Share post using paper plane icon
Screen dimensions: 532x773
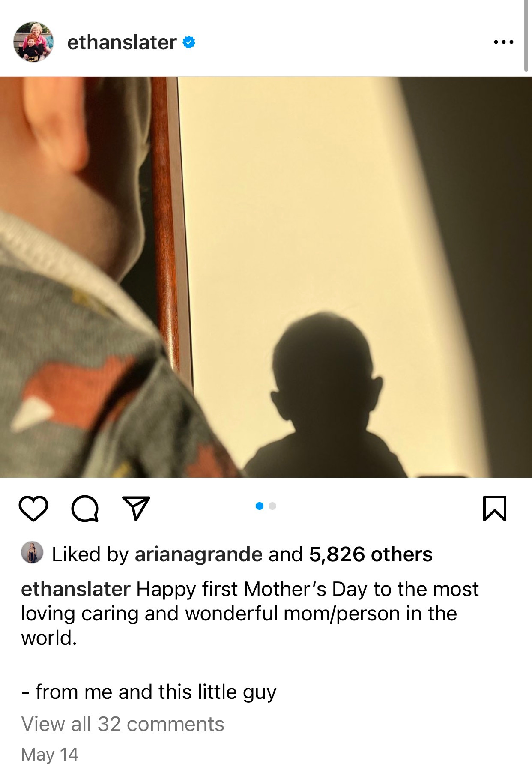click(136, 509)
